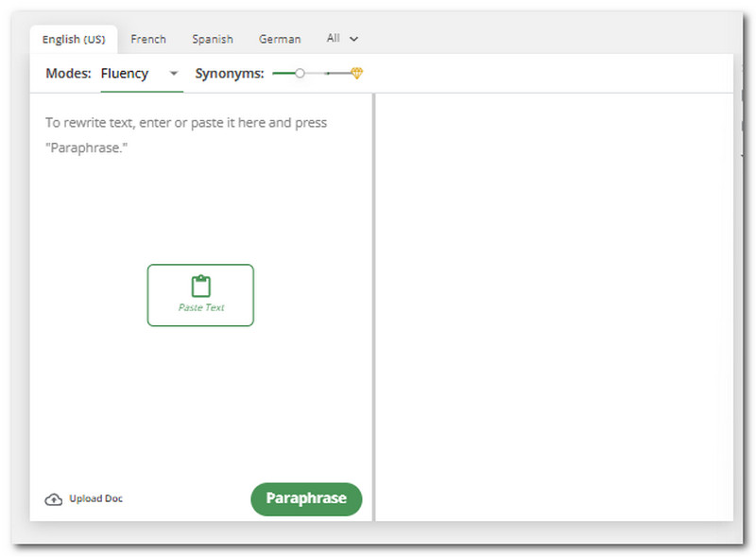Select the Spanish language tab

click(212, 39)
